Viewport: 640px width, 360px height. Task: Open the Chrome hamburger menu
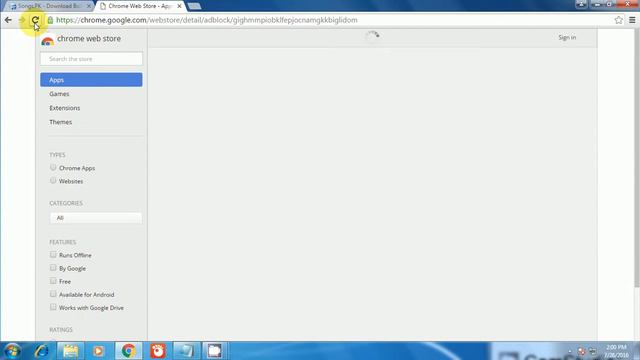click(x=632, y=20)
